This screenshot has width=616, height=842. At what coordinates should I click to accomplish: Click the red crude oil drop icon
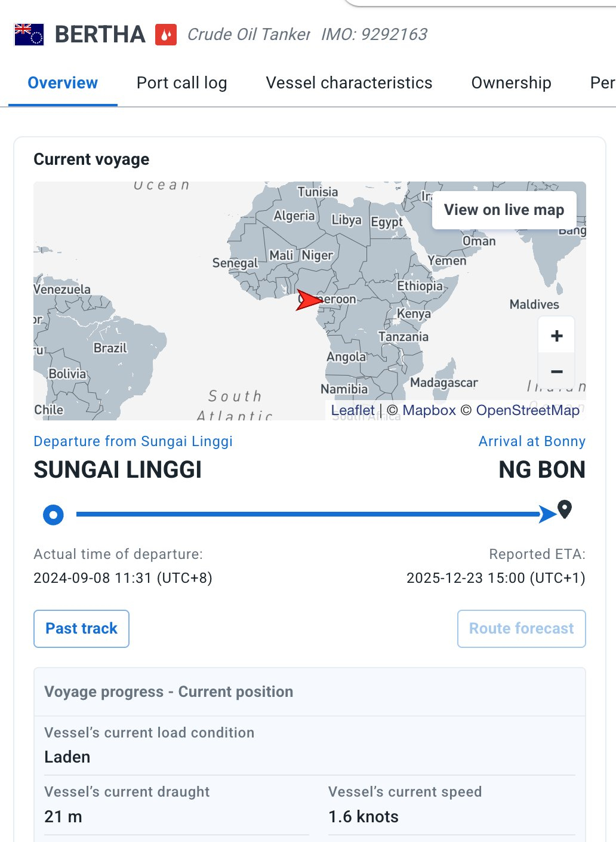pos(166,35)
